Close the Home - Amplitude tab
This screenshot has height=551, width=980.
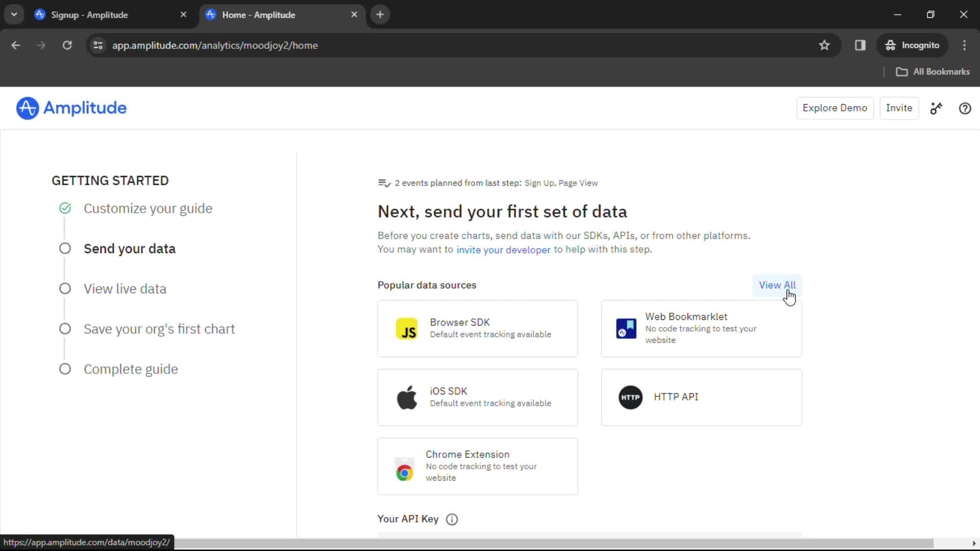click(x=354, y=15)
